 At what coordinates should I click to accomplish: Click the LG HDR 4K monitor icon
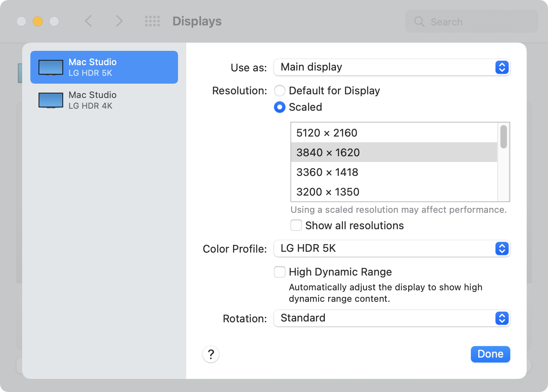point(51,100)
